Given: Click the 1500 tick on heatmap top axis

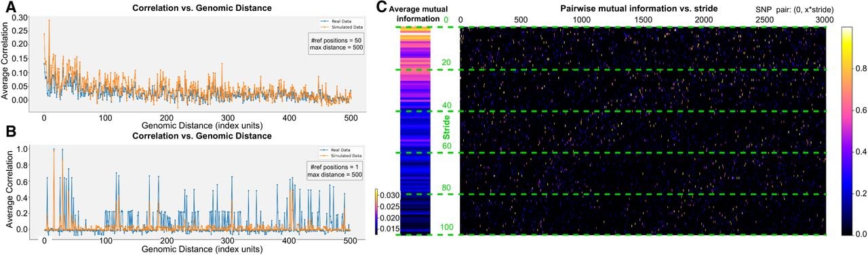Looking at the screenshot, I should 643,20.
